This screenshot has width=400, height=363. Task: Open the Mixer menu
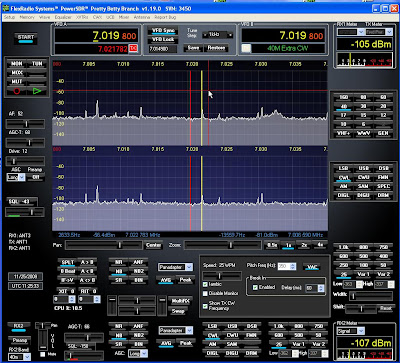[124, 17]
